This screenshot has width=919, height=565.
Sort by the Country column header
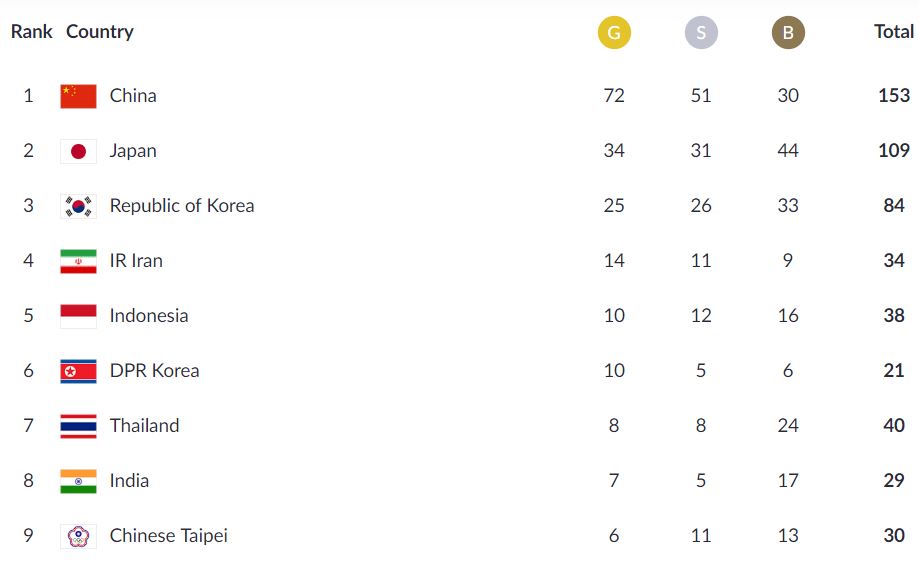pos(100,32)
